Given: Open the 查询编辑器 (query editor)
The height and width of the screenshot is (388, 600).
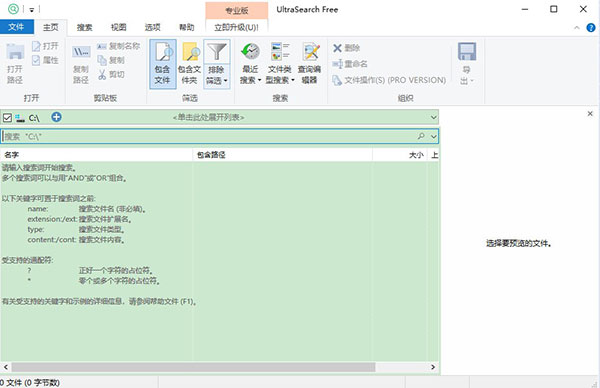Looking at the screenshot, I should tap(309, 64).
